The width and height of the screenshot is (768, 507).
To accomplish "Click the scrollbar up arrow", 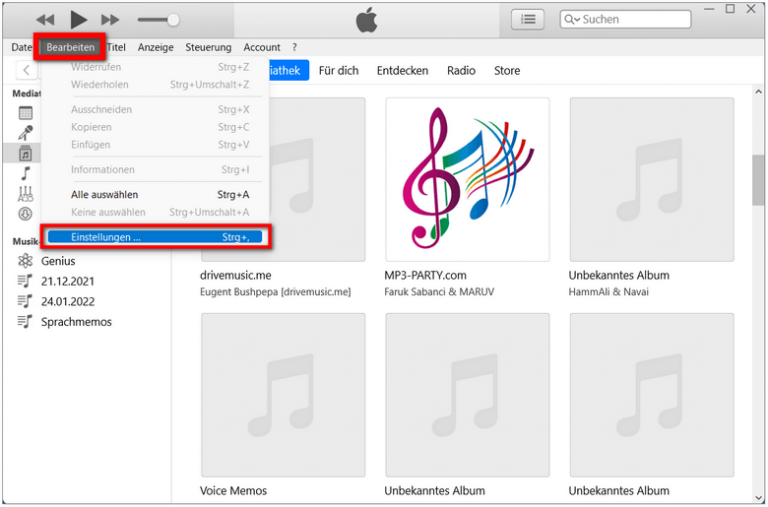I will [x=758, y=92].
